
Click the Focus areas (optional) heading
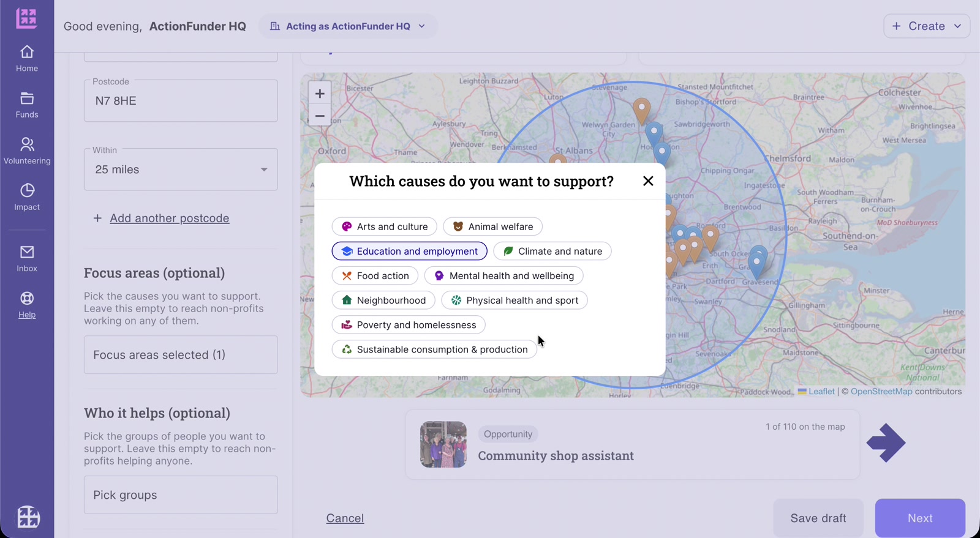(154, 273)
